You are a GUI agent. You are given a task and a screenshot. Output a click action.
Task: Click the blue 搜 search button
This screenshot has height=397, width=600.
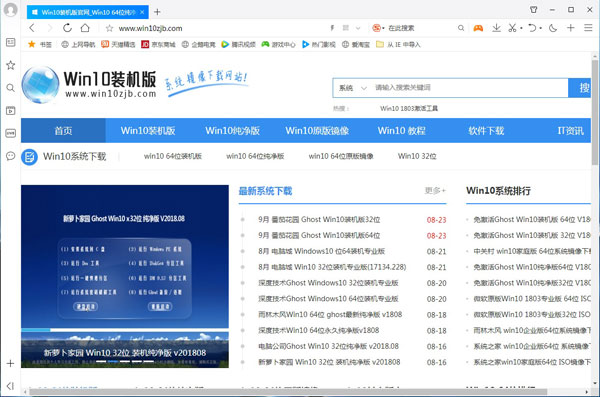(x=580, y=88)
